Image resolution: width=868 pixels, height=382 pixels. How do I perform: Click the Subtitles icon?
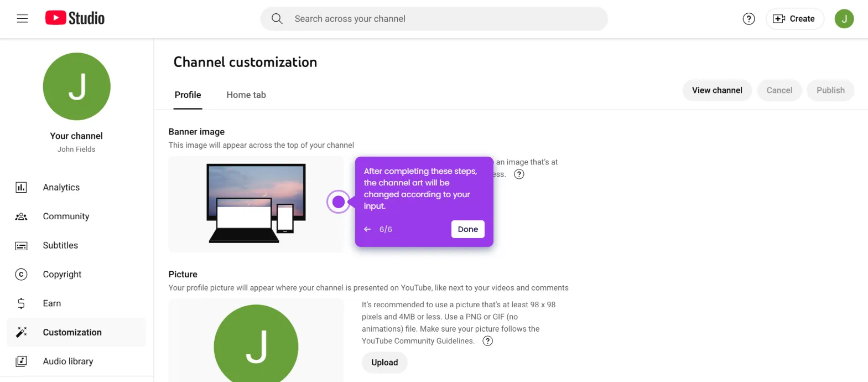(21, 246)
